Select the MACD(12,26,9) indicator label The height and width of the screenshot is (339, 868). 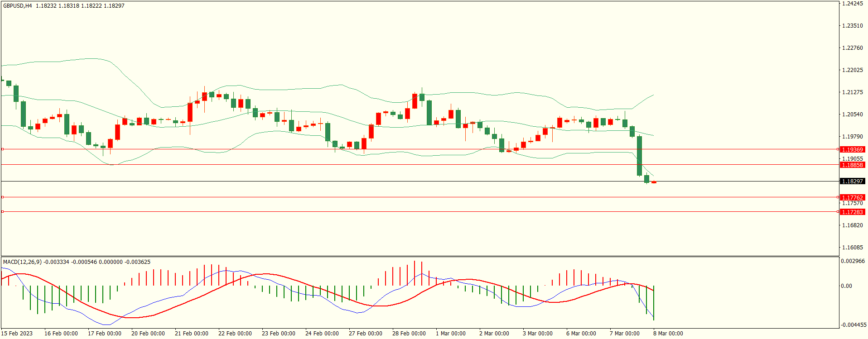click(x=22, y=262)
